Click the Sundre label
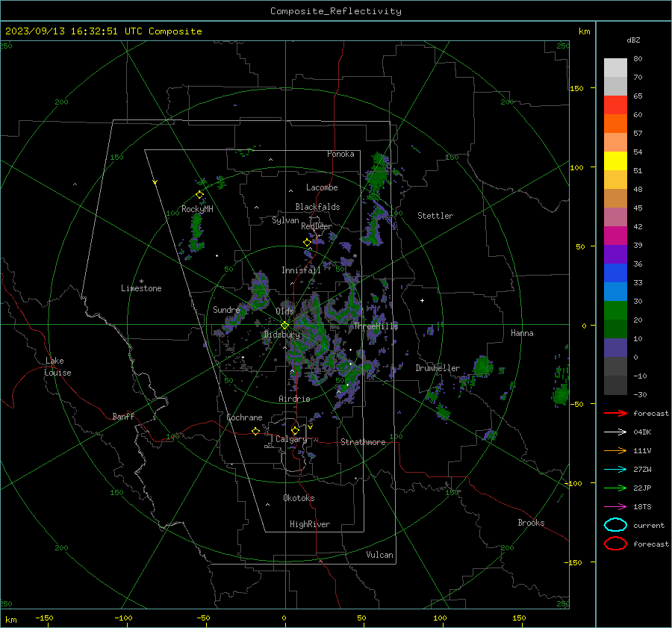 pos(226,309)
